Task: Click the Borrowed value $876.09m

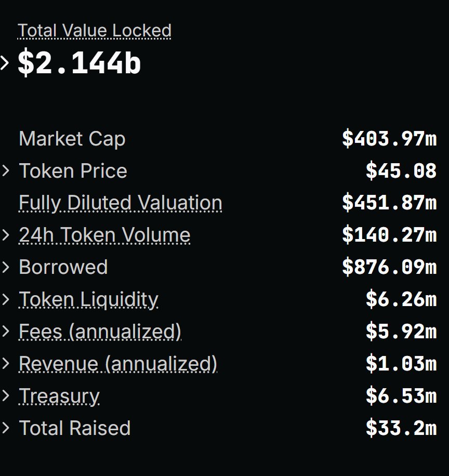Action: pyautogui.click(x=389, y=267)
